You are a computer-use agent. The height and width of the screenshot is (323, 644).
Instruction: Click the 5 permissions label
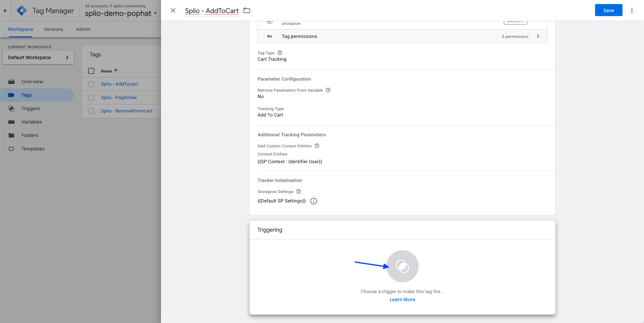pyautogui.click(x=515, y=37)
